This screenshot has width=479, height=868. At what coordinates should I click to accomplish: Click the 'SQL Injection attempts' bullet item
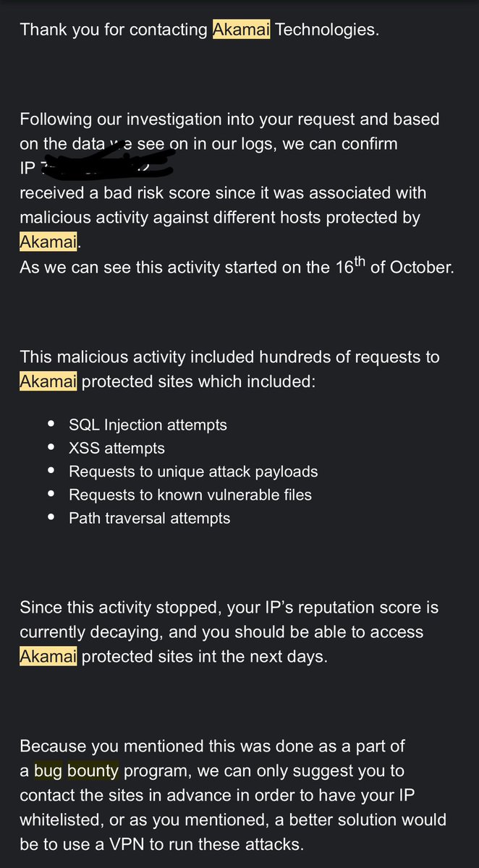[x=148, y=425]
